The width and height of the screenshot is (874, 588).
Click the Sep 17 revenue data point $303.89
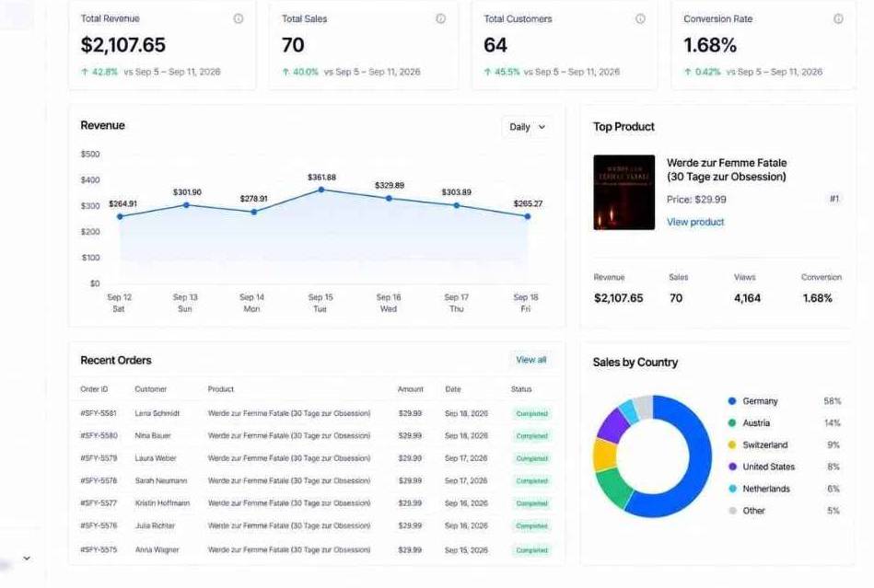457,205
